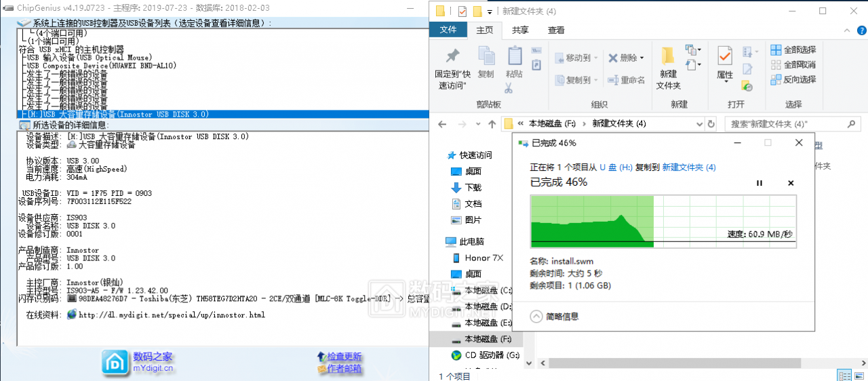Click the Paste shortcut small icon in clipboard group
The height and width of the screenshot is (381, 868).
coord(536,64)
